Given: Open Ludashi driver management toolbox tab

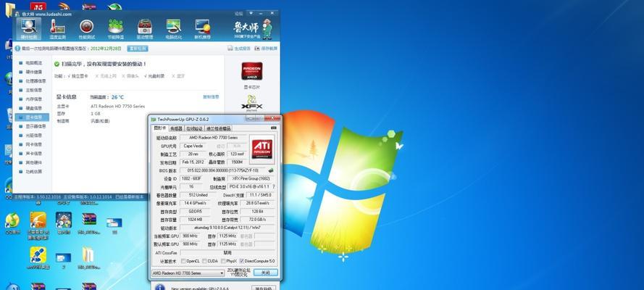Looking at the screenshot, I should (x=145, y=29).
